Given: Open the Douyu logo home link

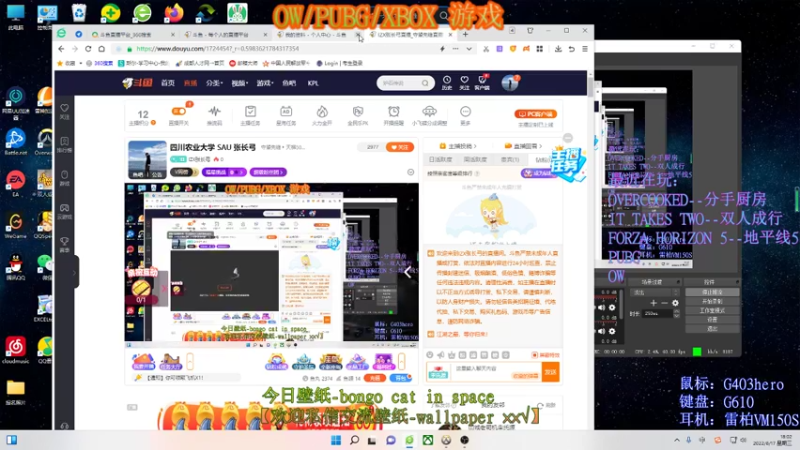Looking at the screenshot, I should pyautogui.click(x=137, y=83).
